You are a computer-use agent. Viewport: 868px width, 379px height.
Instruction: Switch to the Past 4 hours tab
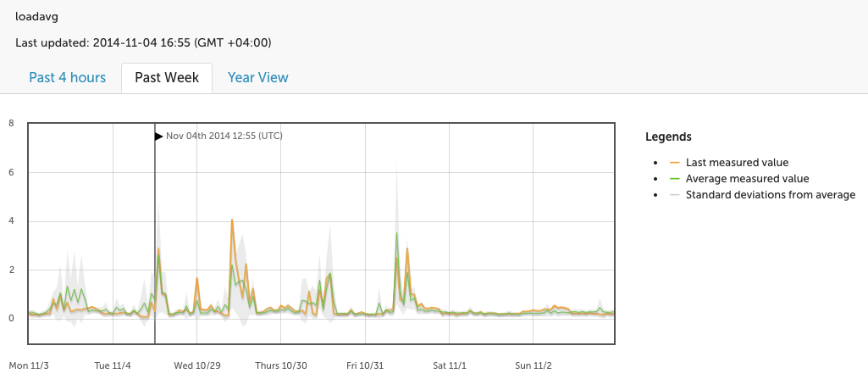coord(67,77)
